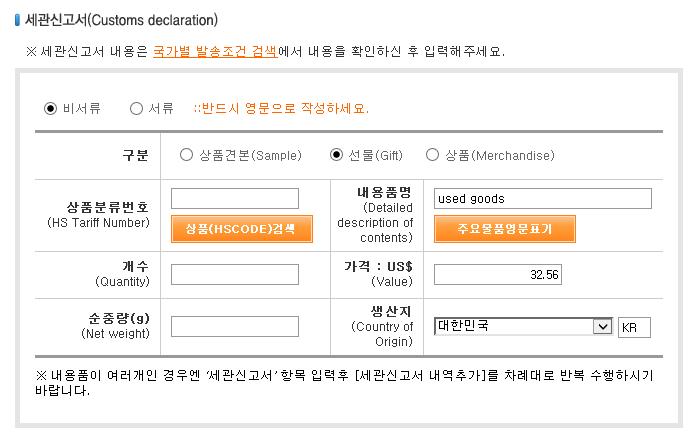This screenshot has height=439, width=693.
Task: Choose 상품(Merchandise) option
Action: coord(432,155)
